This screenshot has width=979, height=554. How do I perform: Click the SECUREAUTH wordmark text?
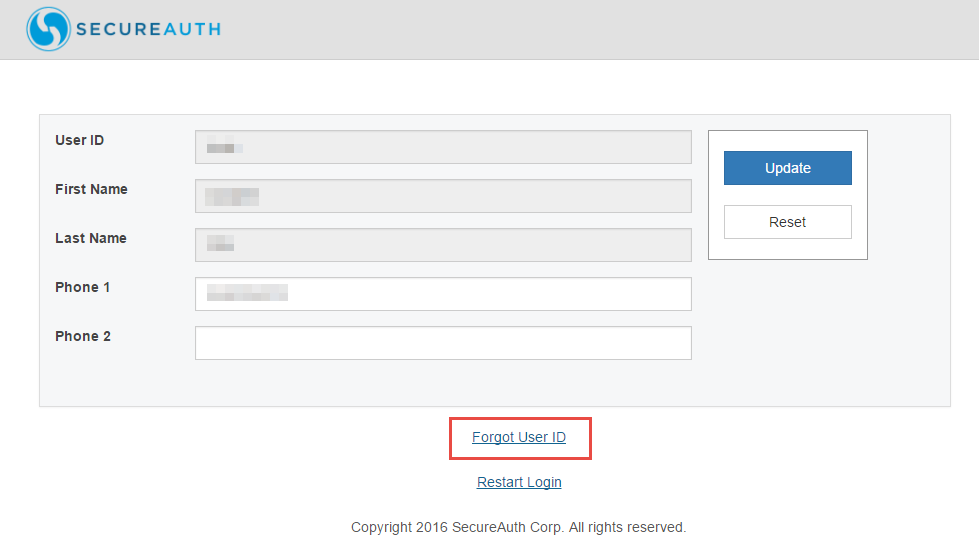[x=148, y=29]
